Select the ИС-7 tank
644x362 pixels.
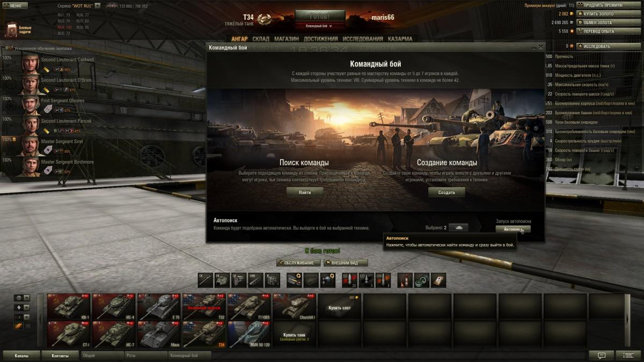pos(114,334)
